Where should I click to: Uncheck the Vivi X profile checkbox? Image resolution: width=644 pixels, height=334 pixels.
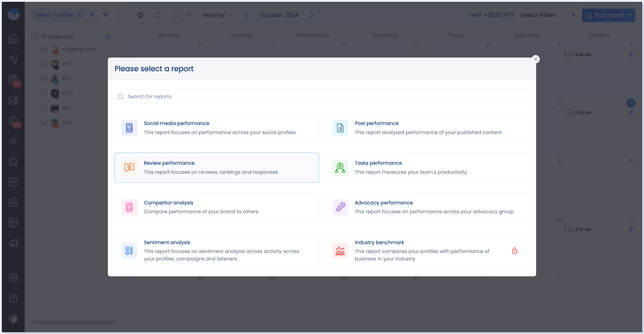pyautogui.click(x=44, y=64)
